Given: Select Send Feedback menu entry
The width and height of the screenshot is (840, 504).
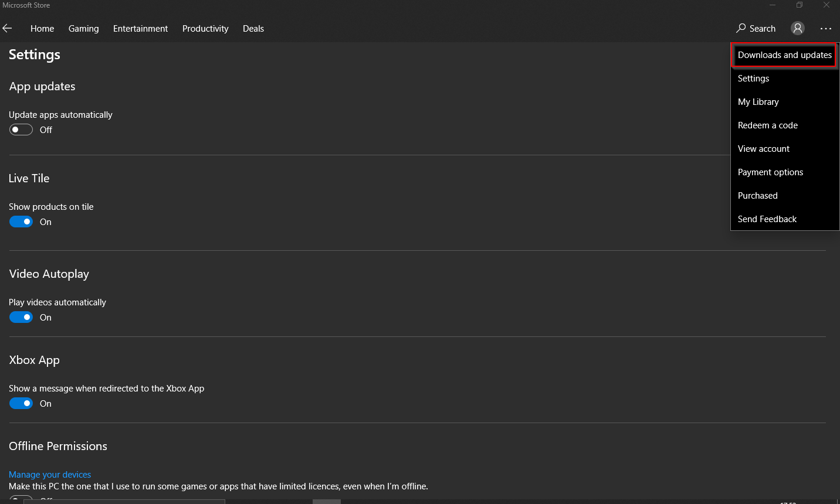Looking at the screenshot, I should point(785,219).
